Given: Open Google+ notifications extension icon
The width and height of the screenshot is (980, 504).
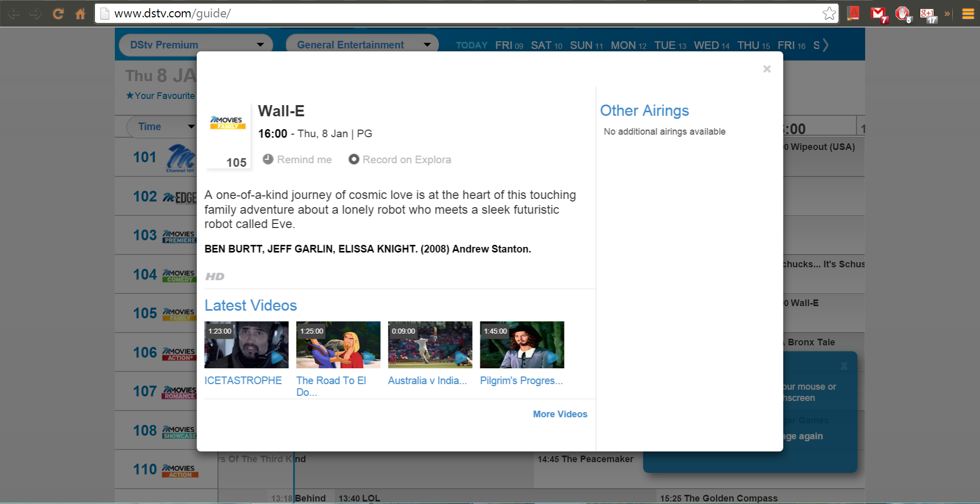Looking at the screenshot, I should 928,15.
